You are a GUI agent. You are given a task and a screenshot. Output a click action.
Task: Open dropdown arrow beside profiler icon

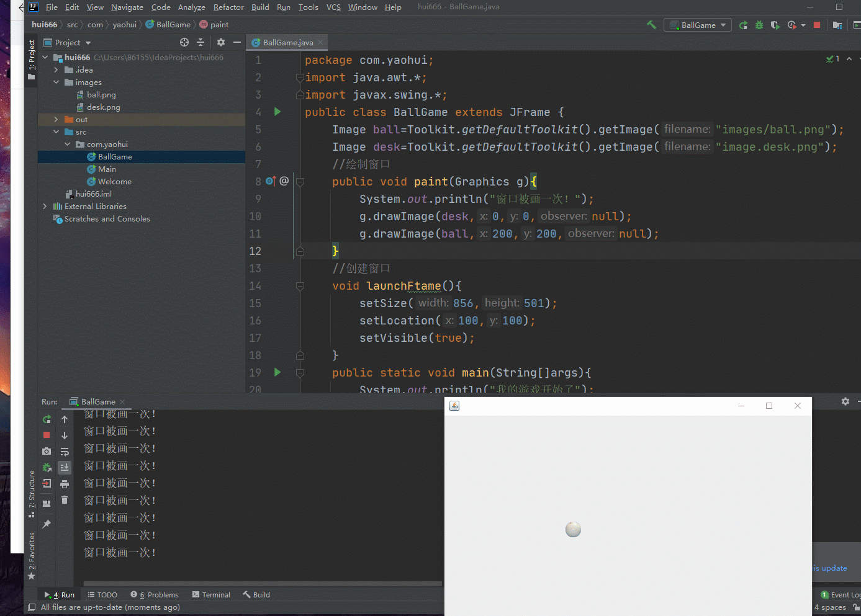pos(803,25)
